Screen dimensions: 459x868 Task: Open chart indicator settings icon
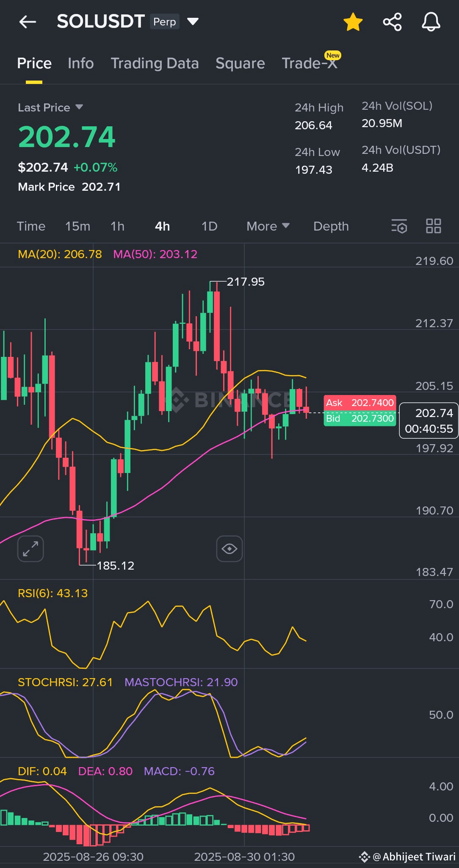click(399, 226)
